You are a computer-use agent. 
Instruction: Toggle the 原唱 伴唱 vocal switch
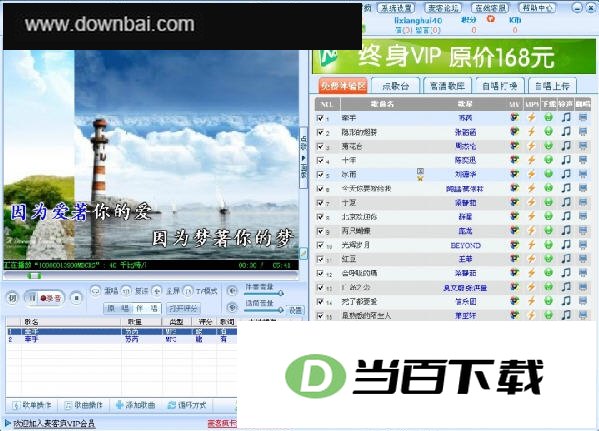pyautogui.click(x=132, y=308)
